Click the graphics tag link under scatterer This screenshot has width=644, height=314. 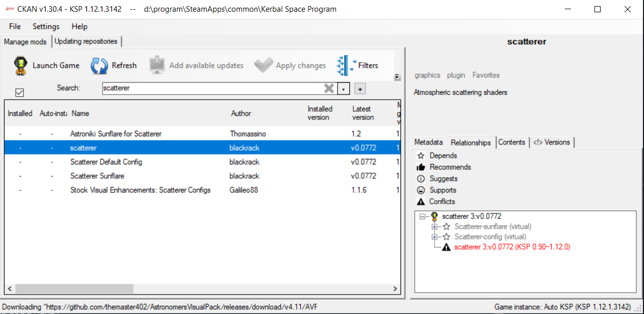click(427, 75)
